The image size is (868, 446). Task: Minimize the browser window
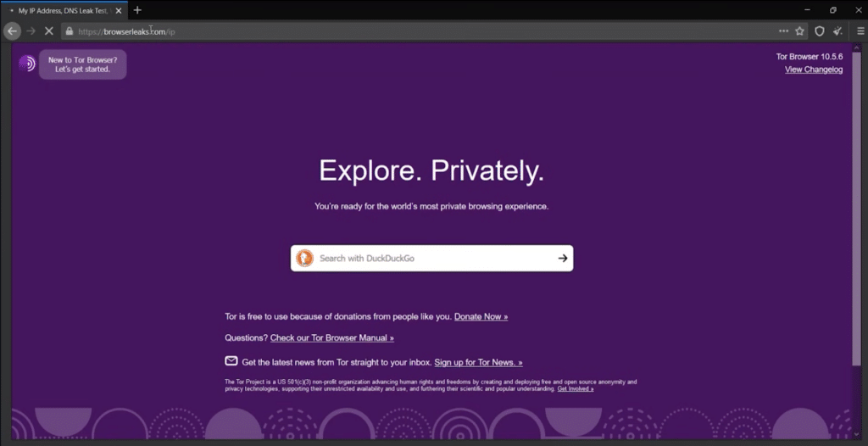click(x=809, y=10)
